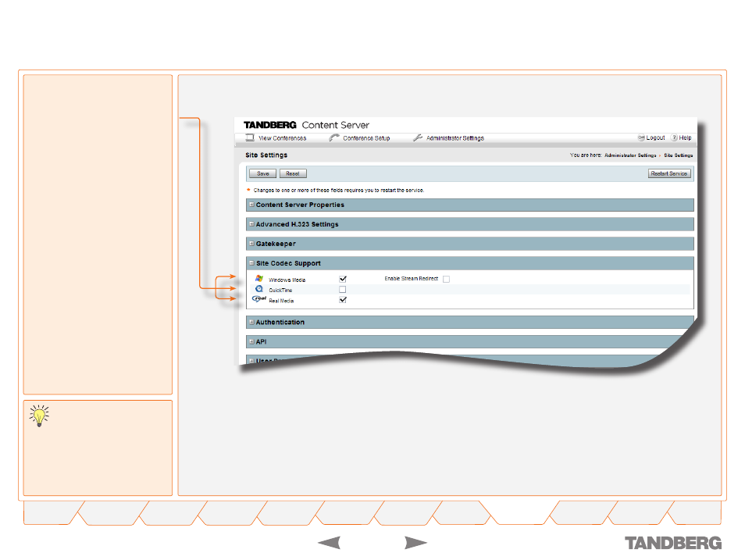This screenshot has width=745, height=560.
Task: Click the lightbulb tip icon
Action: pos(39,416)
